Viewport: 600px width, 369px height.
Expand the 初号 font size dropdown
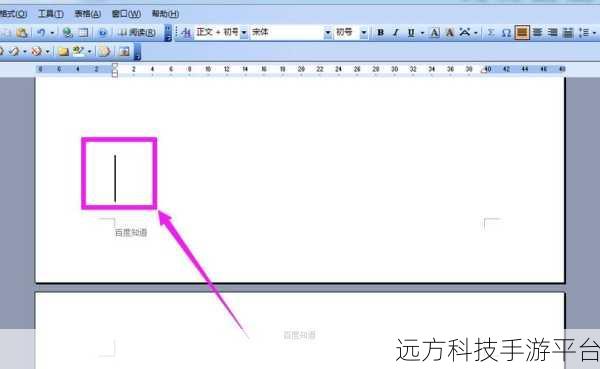(364, 33)
